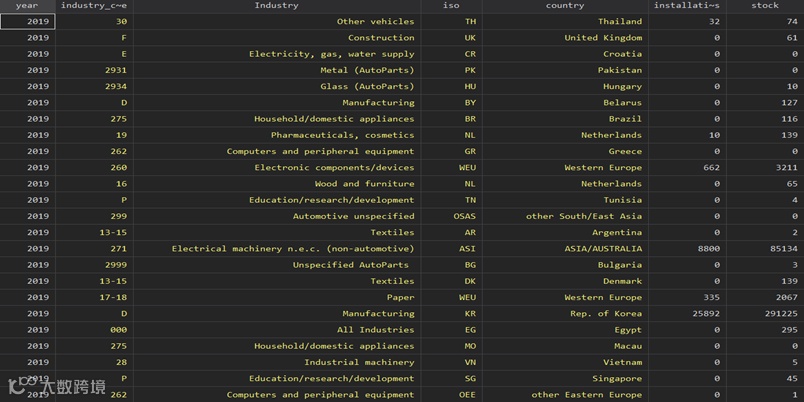Click the 'Bulgaria' cell
Screen dimensions: 804x402
pyautogui.click(x=565, y=265)
